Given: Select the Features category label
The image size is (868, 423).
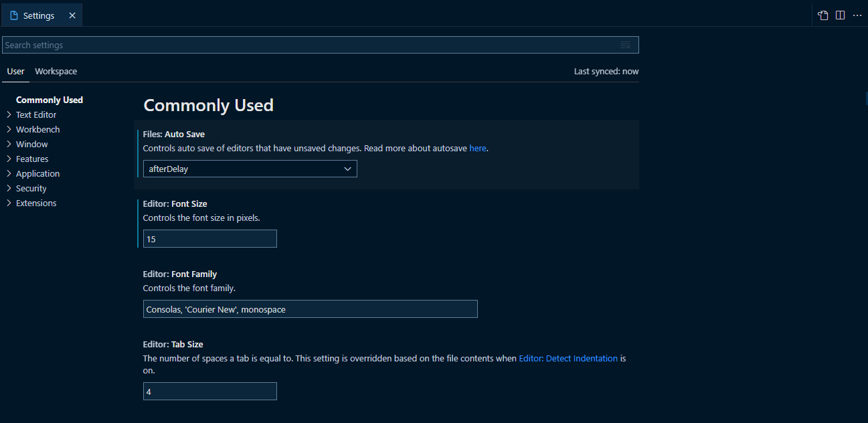Looking at the screenshot, I should pyautogui.click(x=32, y=159).
